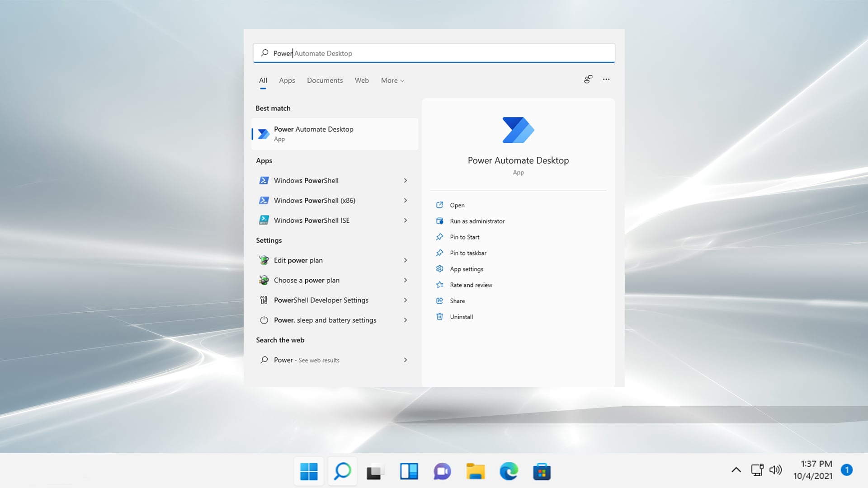Image resolution: width=868 pixels, height=488 pixels.
Task: Click the Power Automate Desktop best match icon
Action: [x=264, y=134]
